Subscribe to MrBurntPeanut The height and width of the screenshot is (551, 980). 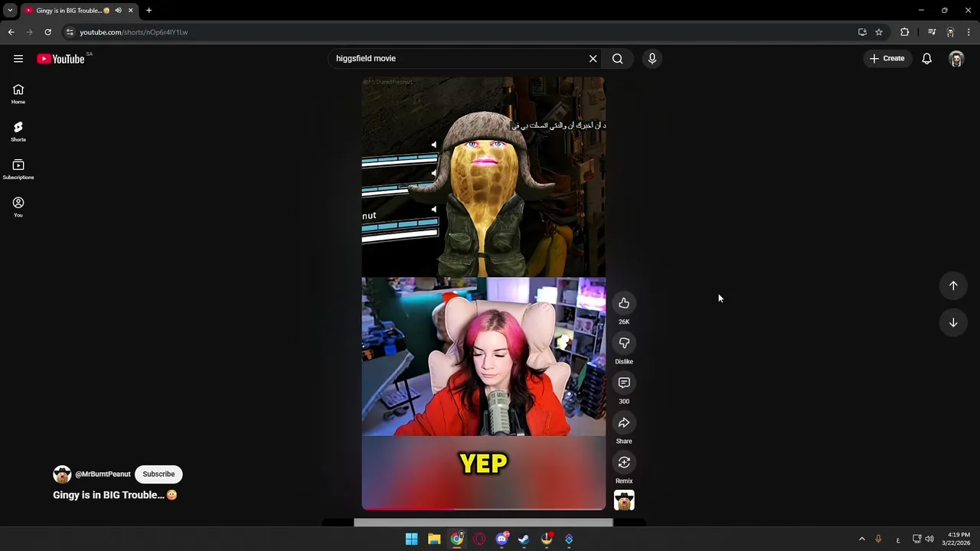[158, 474]
